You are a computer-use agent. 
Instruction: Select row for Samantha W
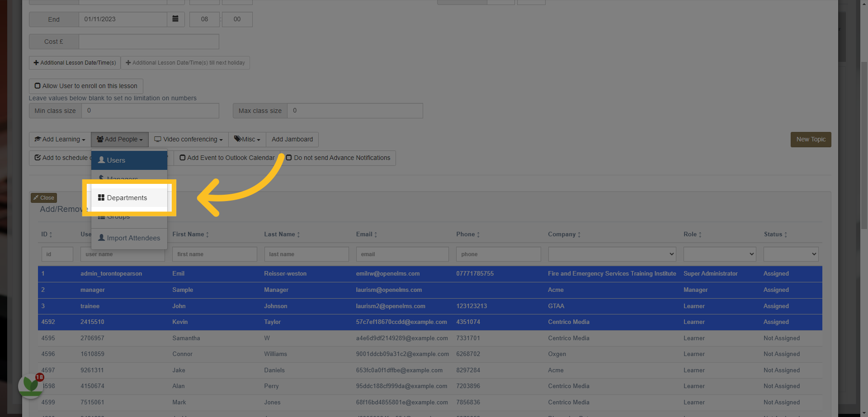430,338
